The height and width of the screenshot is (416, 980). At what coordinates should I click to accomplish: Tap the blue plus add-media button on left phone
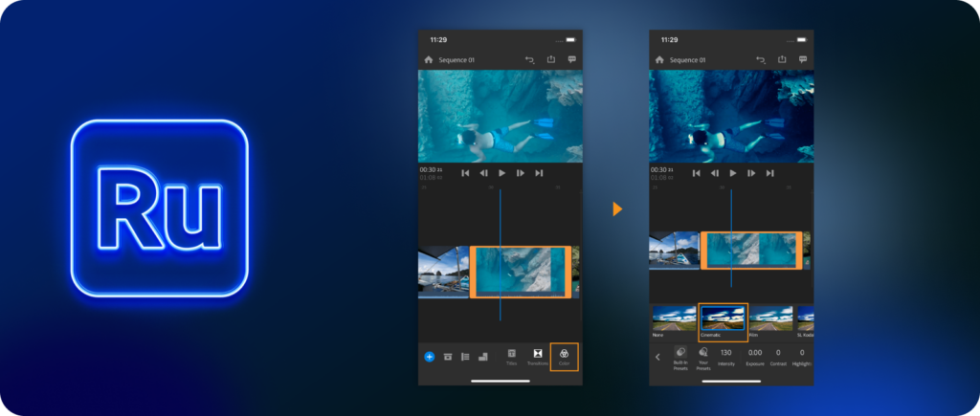coord(430,357)
